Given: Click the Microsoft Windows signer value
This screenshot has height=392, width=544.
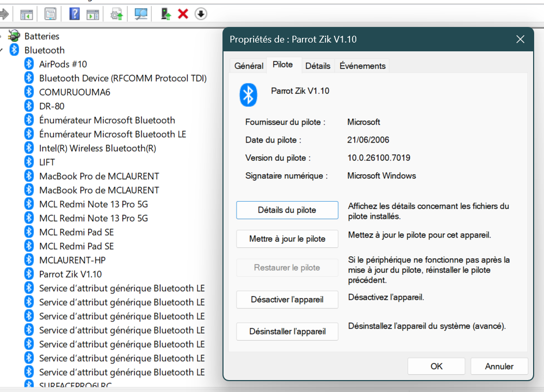Looking at the screenshot, I should pos(382,176).
